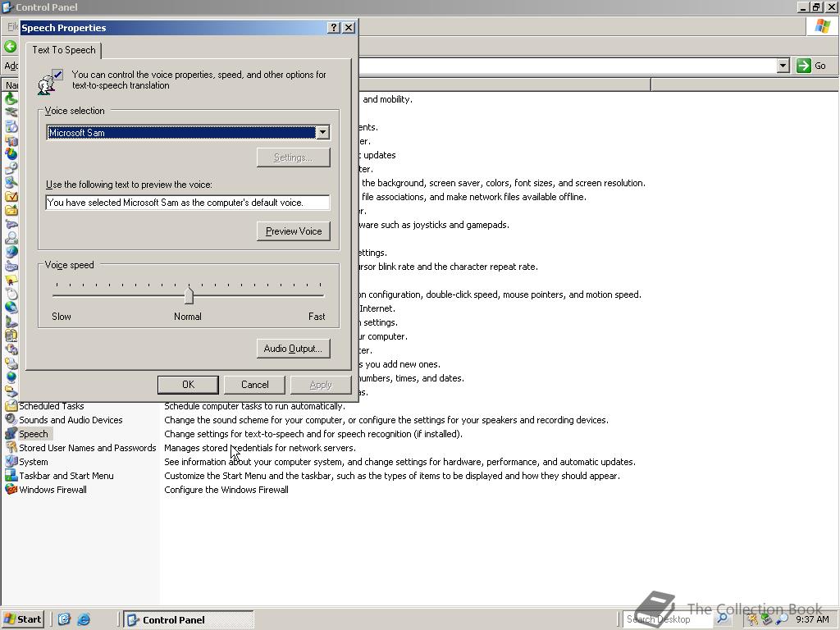This screenshot has height=630, width=840.
Task: Click the Control Panel address bar field
Action: pyautogui.click(x=568, y=66)
